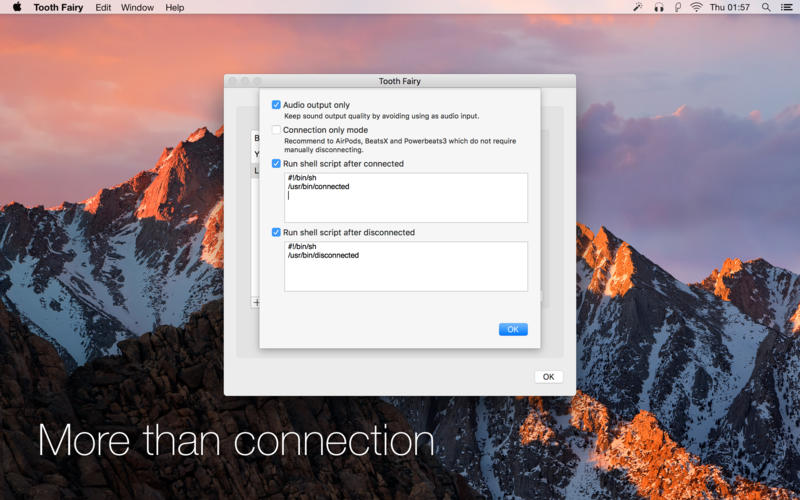Uncheck Audio output only checkbox
The height and width of the screenshot is (500, 800).
coord(276,105)
